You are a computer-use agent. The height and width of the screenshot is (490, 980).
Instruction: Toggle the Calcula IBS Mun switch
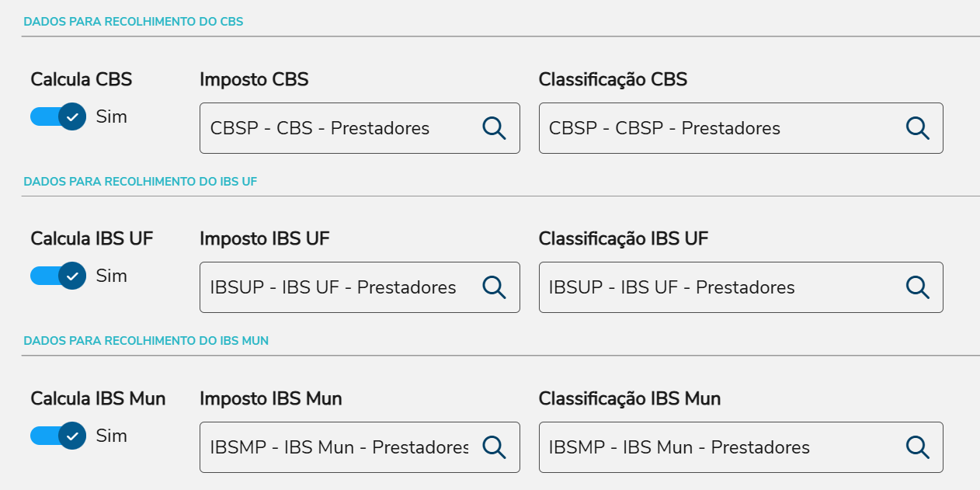click(x=58, y=436)
